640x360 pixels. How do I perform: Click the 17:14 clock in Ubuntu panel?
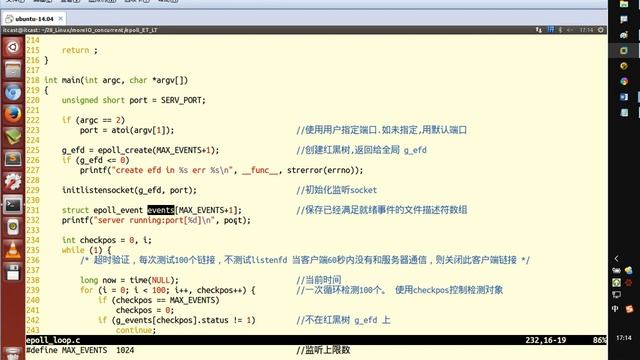tap(587, 30)
